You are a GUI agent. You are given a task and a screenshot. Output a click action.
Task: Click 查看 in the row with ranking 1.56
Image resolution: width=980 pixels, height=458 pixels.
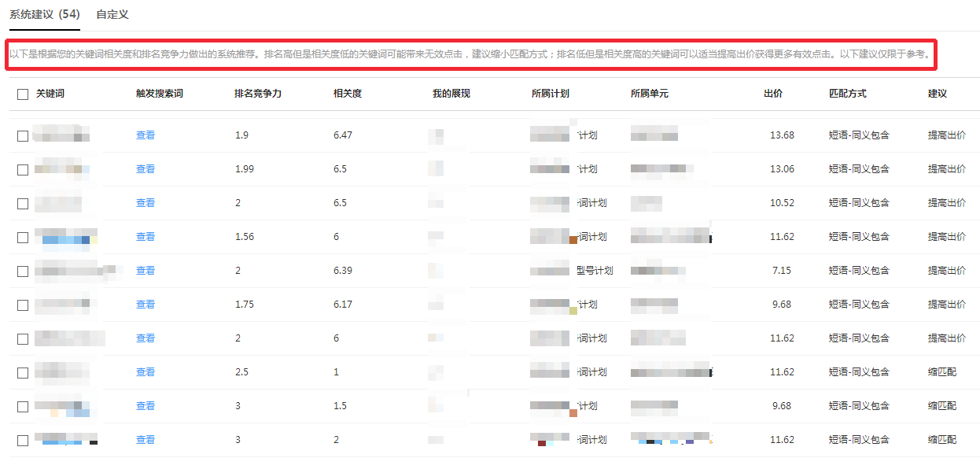(x=146, y=237)
